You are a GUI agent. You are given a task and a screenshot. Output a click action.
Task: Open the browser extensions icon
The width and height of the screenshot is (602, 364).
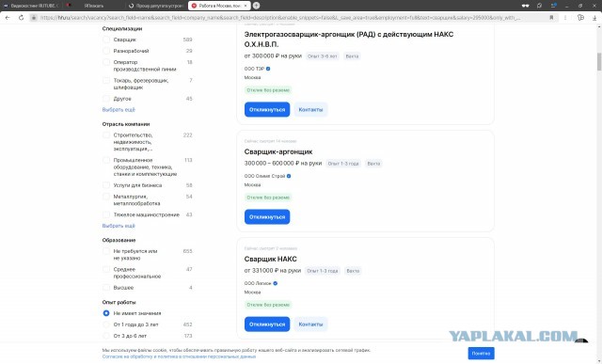(x=580, y=18)
